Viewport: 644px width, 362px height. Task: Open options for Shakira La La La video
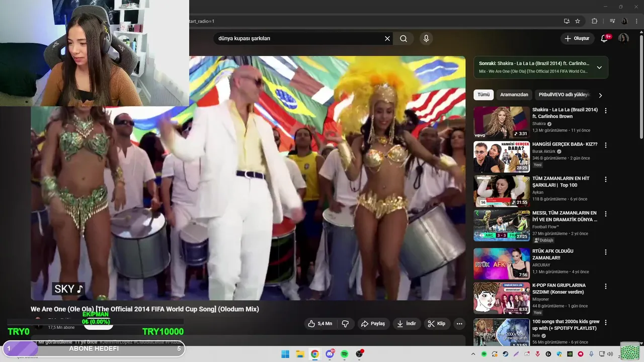pos(606,111)
